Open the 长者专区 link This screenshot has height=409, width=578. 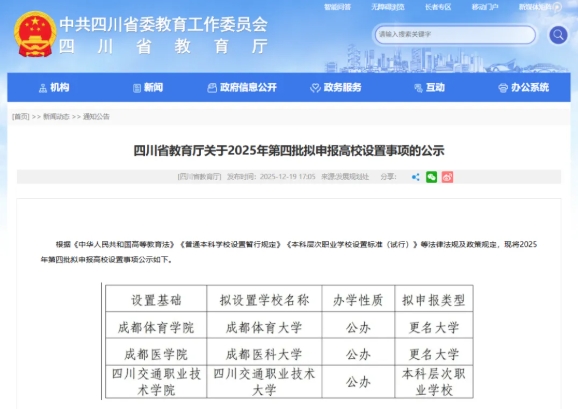pyautogui.click(x=438, y=7)
